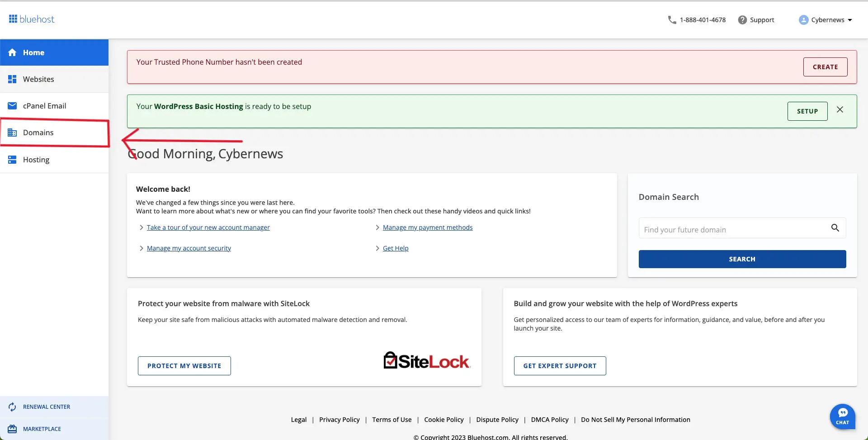868x440 pixels.
Task: Dismiss the WordPress hosting setup banner
Action: 840,109
